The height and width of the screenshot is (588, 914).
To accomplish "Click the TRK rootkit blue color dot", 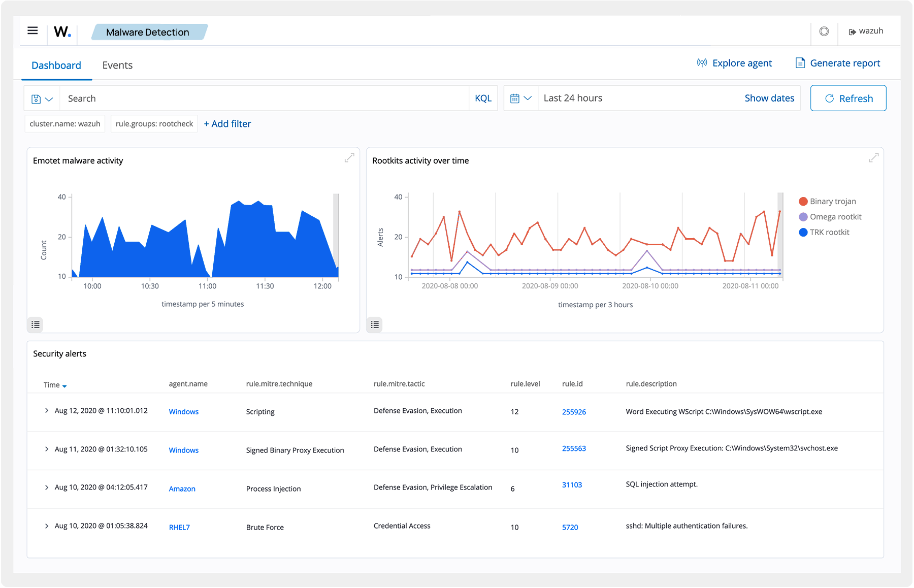I will tap(803, 232).
